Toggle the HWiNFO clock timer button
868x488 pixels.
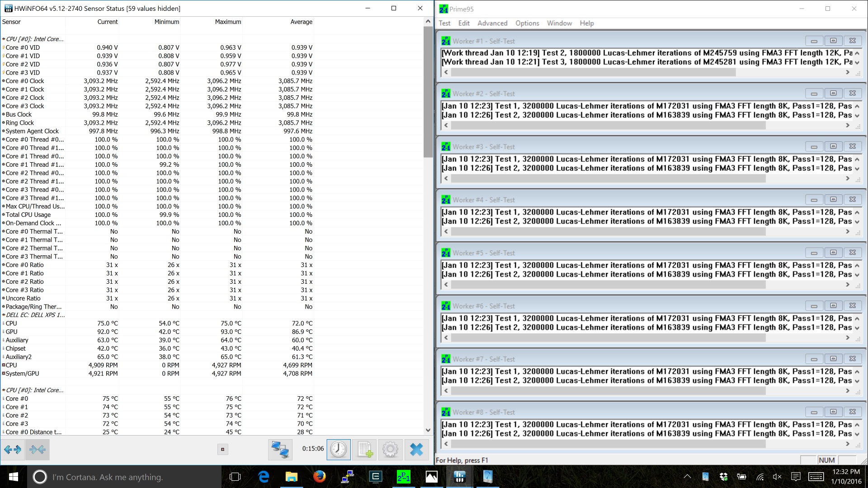pos(338,449)
